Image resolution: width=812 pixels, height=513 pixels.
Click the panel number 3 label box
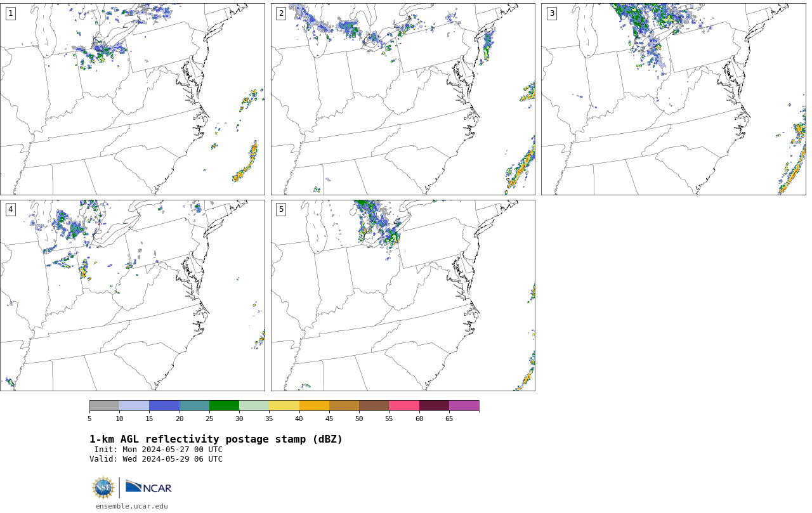(x=551, y=13)
